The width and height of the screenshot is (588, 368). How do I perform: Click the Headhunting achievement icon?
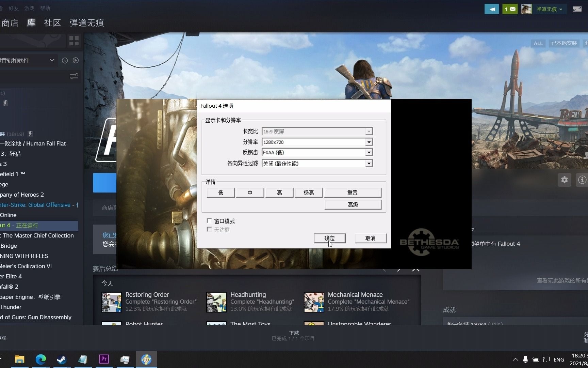click(x=216, y=302)
